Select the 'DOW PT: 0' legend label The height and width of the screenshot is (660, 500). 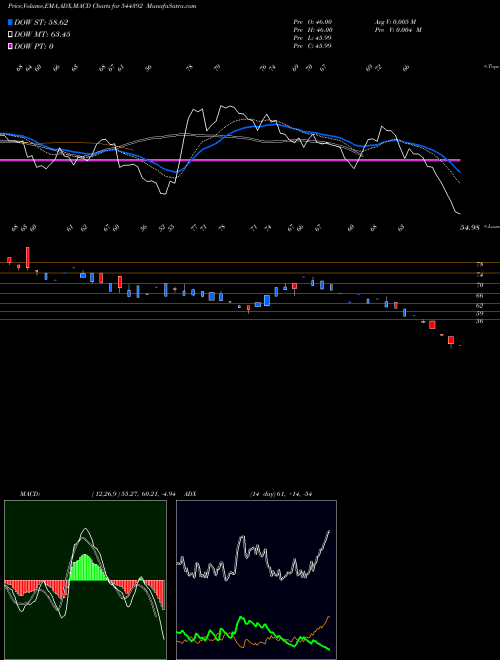click(34, 46)
